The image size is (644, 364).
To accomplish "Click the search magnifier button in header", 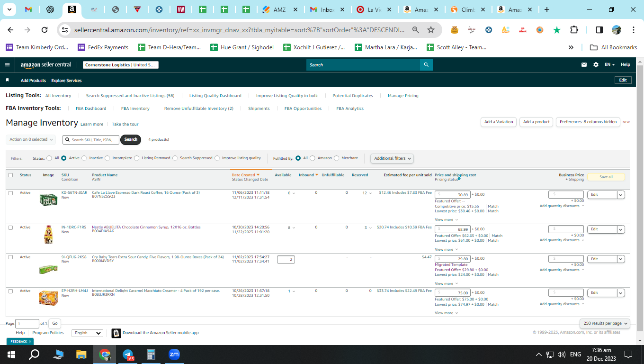I will click(426, 65).
